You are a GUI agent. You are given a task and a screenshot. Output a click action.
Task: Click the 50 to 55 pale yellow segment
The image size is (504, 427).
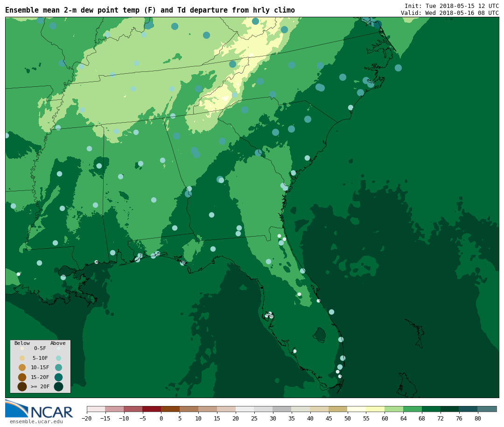357,409
